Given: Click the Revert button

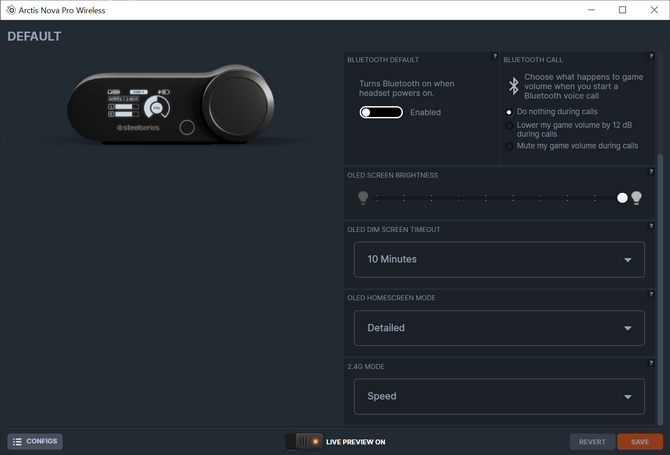Looking at the screenshot, I should pos(592,442).
